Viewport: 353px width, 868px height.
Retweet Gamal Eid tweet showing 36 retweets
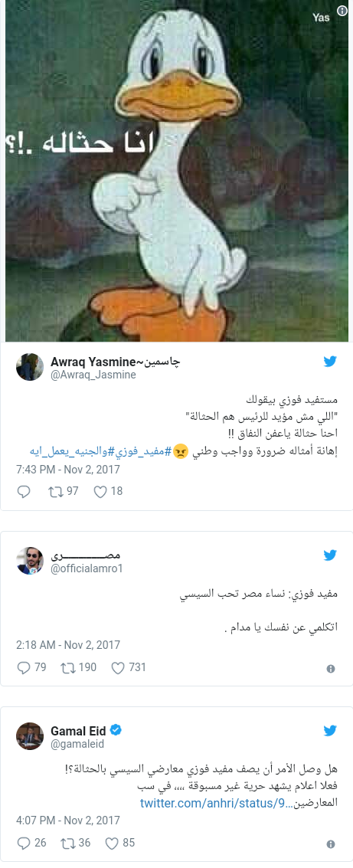75,843
